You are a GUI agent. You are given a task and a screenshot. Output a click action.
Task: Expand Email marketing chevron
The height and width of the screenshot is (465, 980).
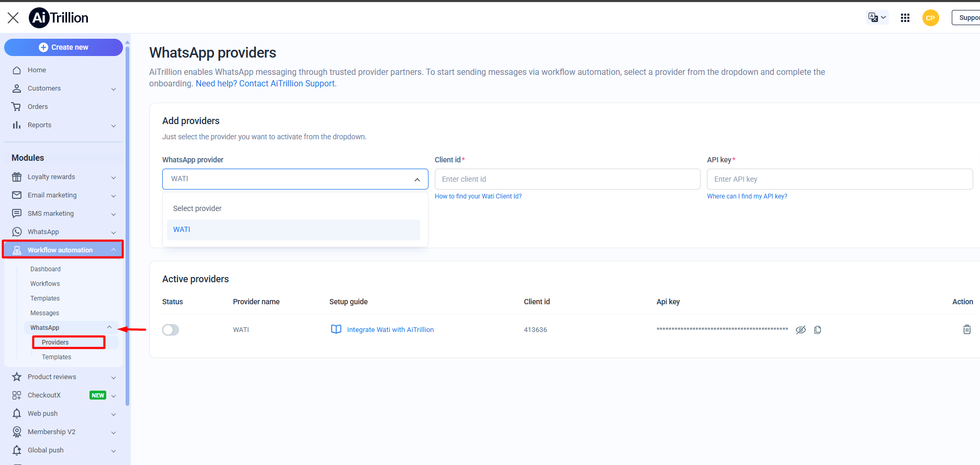click(114, 196)
